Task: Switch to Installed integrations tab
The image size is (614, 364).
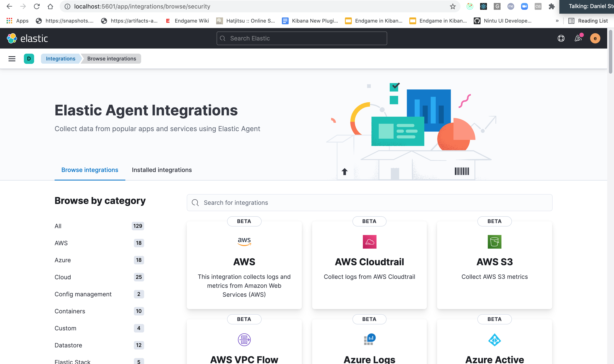Action: (162, 170)
